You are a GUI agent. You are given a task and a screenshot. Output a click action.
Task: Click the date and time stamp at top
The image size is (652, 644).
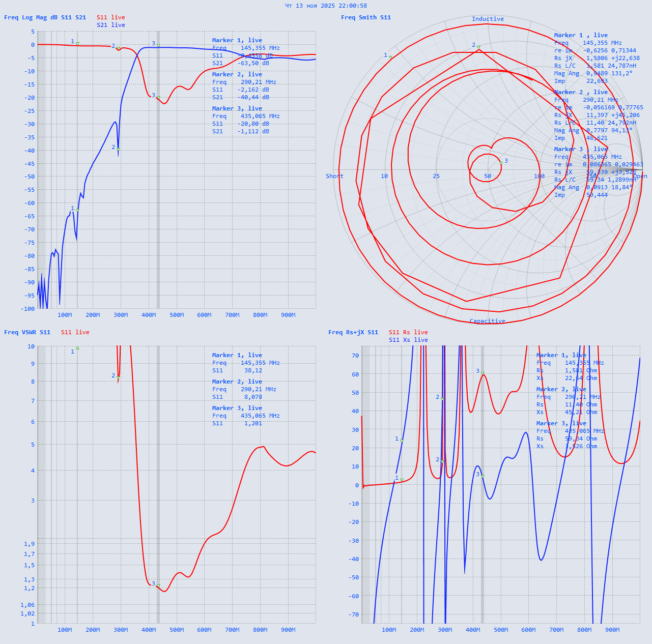326,6
